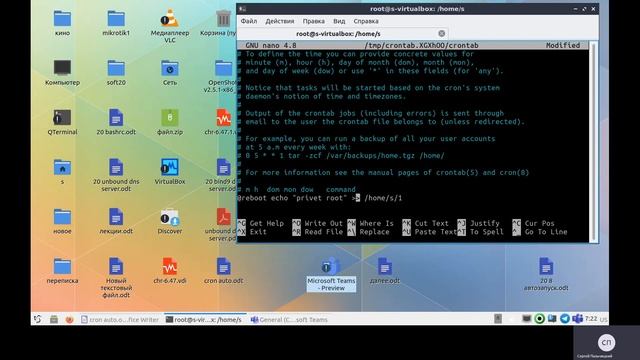Open the chr-6.47.vdi disk image
Screen dimensions: 640x360
170,267
